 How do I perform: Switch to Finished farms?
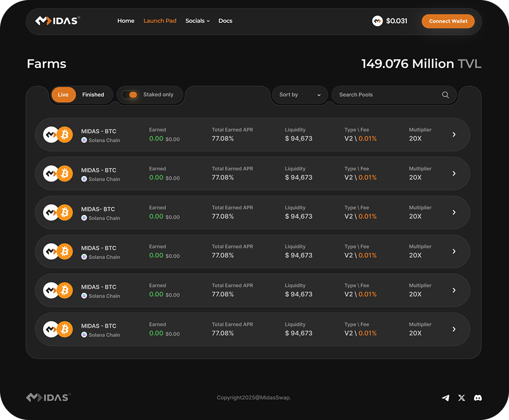(x=93, y=95)
